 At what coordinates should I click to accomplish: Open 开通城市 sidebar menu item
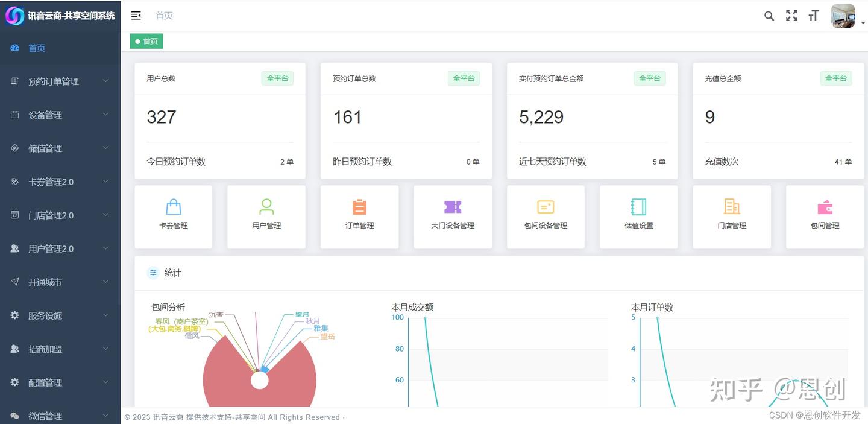(x=60, y=282)
